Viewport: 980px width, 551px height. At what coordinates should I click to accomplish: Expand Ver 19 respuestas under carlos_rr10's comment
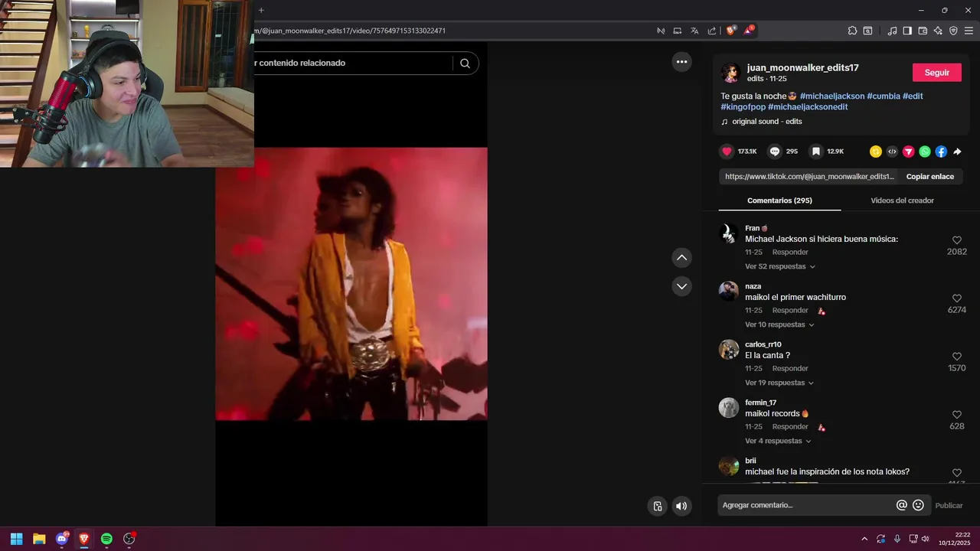[x=779, y=383]
